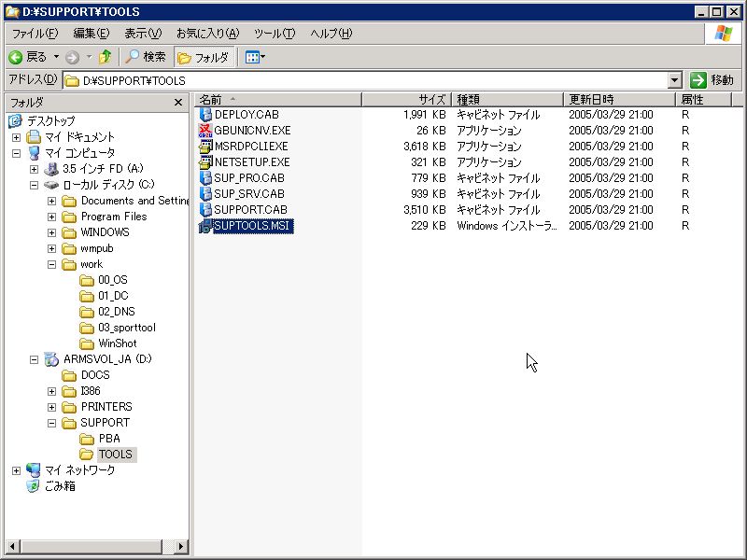
Task: Open the forward history dropdown arrow
Action: pos(89,57)
